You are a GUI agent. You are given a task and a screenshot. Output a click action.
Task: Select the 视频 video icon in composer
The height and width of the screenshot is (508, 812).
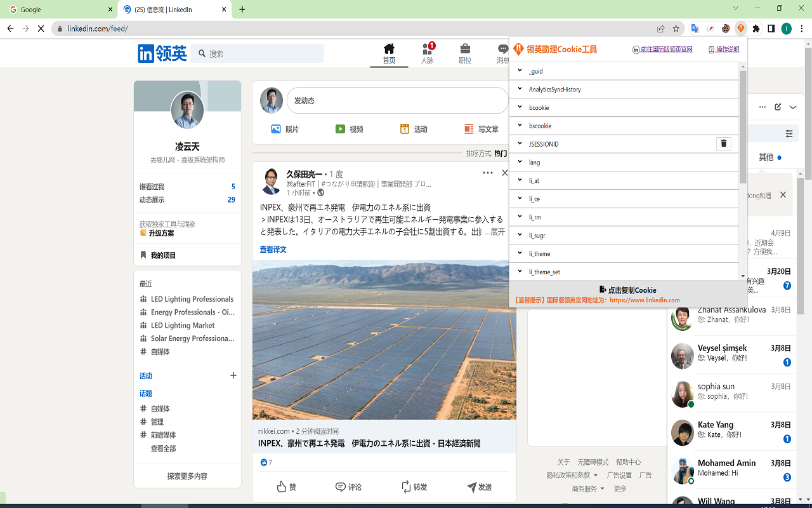point(341,128)
